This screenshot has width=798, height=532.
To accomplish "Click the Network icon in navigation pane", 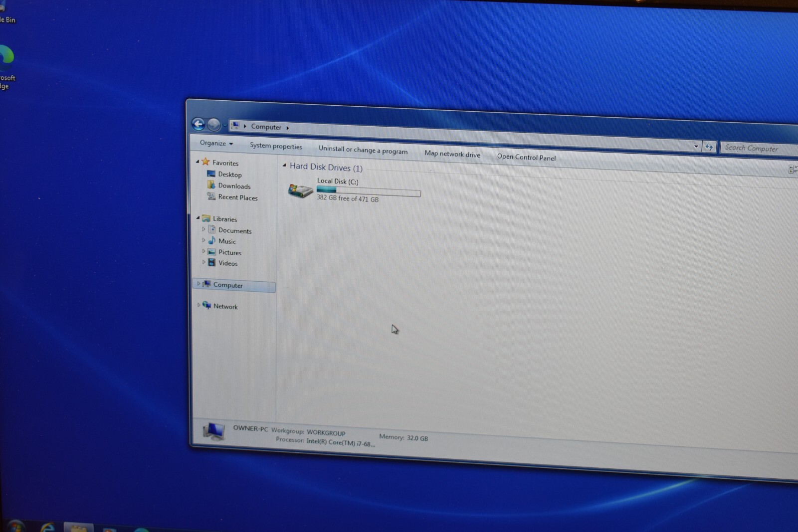I will tap(207, 305).
